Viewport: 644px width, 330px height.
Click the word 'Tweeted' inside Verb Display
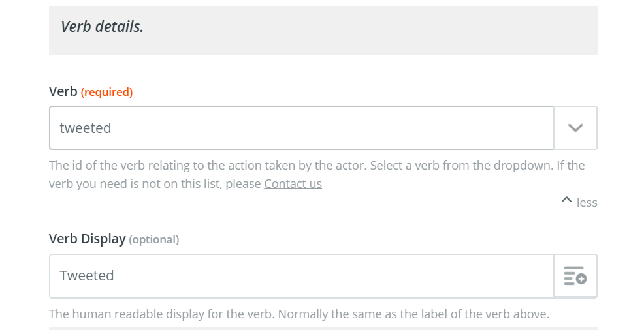(x=87, y=275)
